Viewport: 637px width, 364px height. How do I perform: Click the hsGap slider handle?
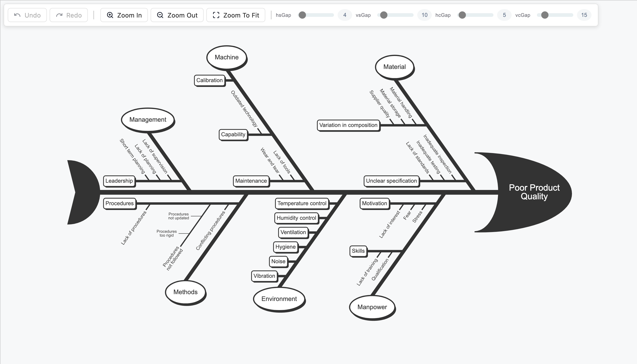pos(302,15)
